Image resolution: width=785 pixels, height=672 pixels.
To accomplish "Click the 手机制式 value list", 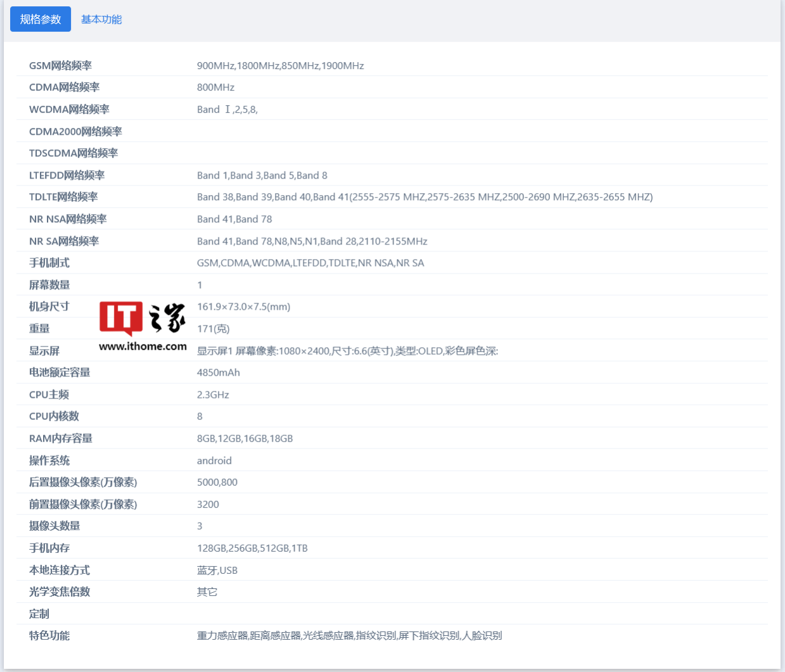I will pos(310,263).
